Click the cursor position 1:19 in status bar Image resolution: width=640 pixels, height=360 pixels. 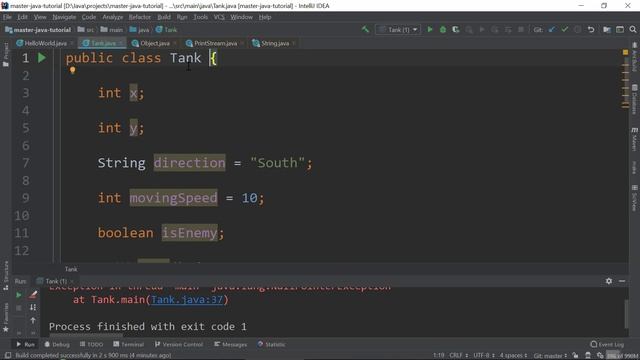click(x=439, y=356)
